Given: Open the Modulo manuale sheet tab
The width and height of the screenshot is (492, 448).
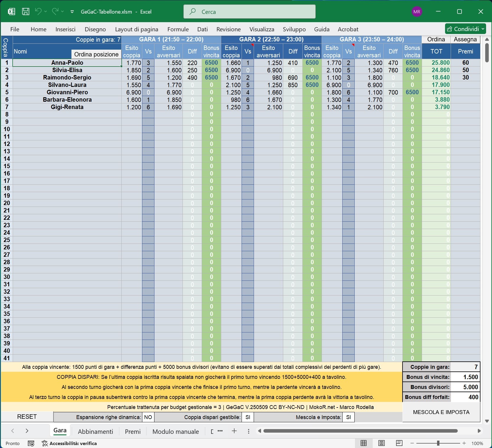Looking at the screenshot, I should point(176,431).
